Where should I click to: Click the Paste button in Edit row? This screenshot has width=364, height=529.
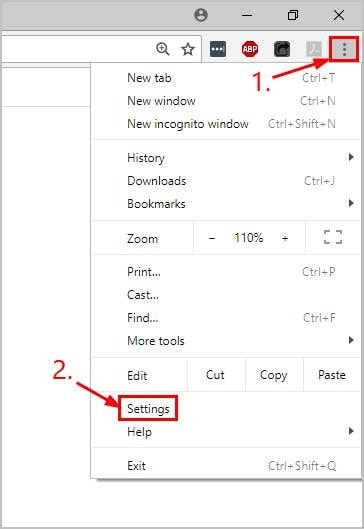coord(332,375)
